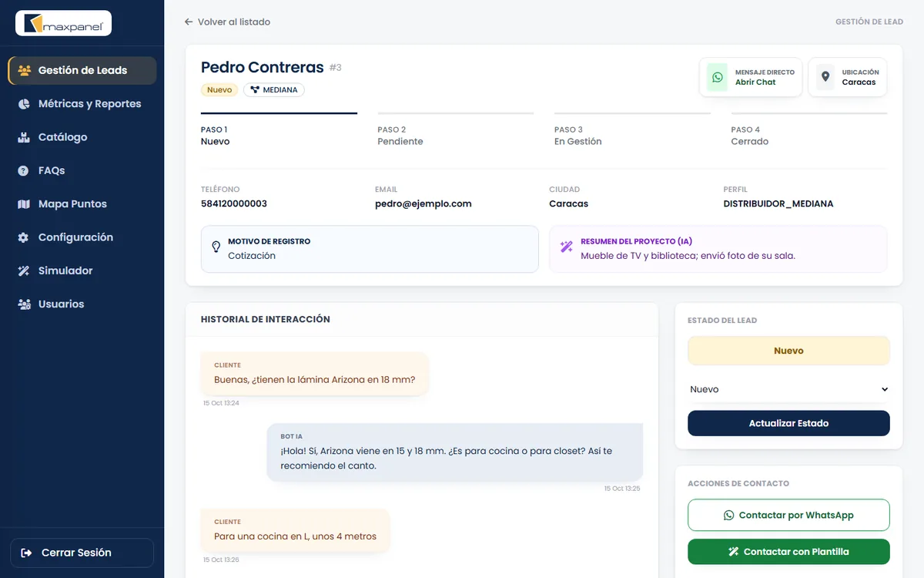Click the Métricas y Reportes pie chart icon
This screenshot has width=924, height=578.
click(24, 103)
